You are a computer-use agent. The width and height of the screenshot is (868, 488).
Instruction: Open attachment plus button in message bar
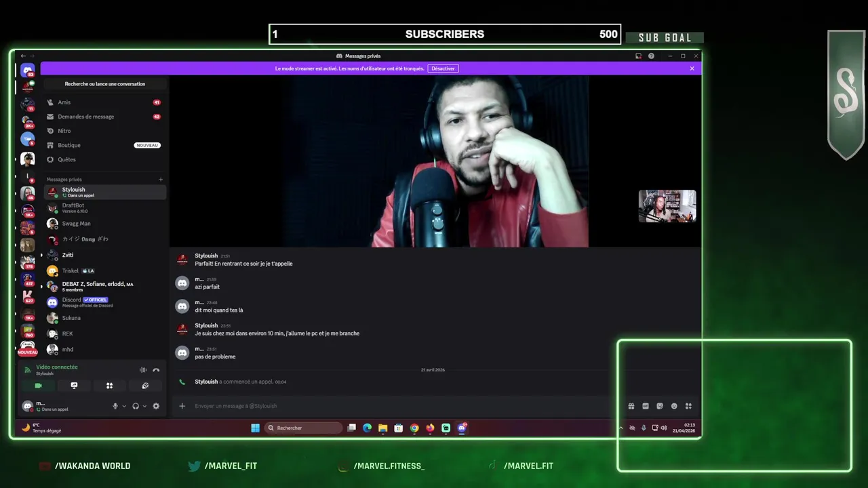(182, 406)
